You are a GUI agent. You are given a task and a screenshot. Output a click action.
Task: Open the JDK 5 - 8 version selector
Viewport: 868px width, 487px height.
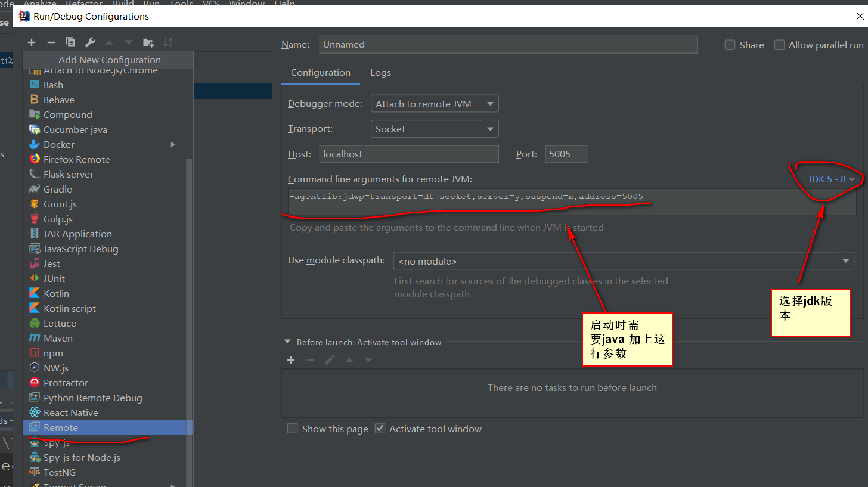(x=832, y=179)
